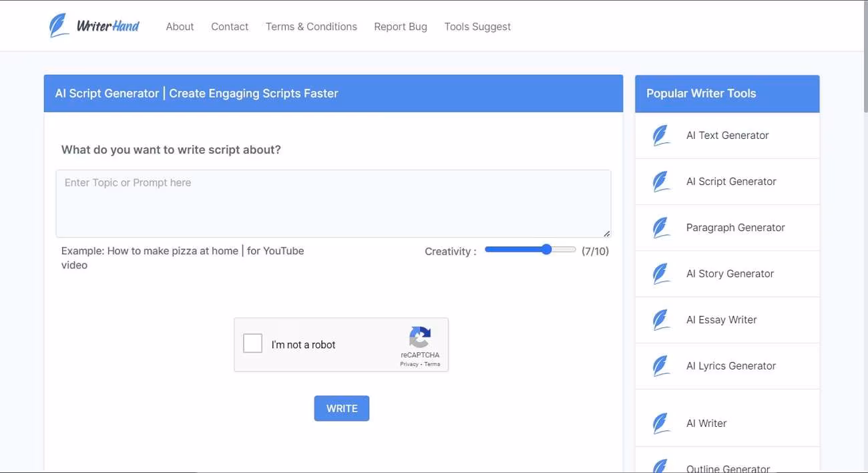868x473 pixels.
Task: Click the reCAPTCHA Privacy link
Action: (x=409, y=364)
